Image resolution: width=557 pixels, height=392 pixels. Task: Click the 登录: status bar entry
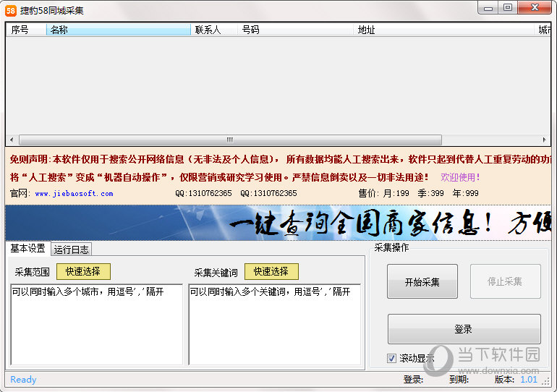point(413,380)
